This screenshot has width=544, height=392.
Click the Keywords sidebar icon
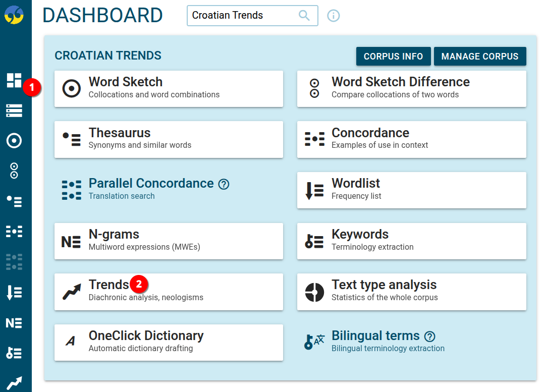14,353
